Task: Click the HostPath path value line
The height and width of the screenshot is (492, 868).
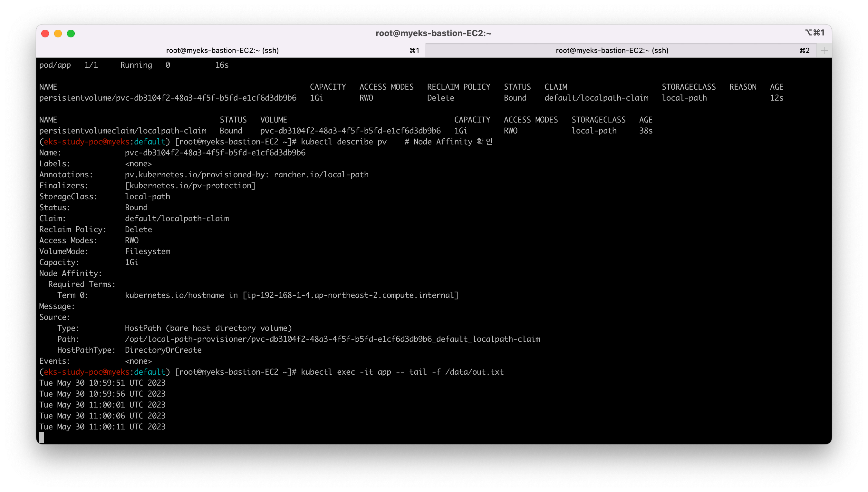Action: (x=332, y=339)
